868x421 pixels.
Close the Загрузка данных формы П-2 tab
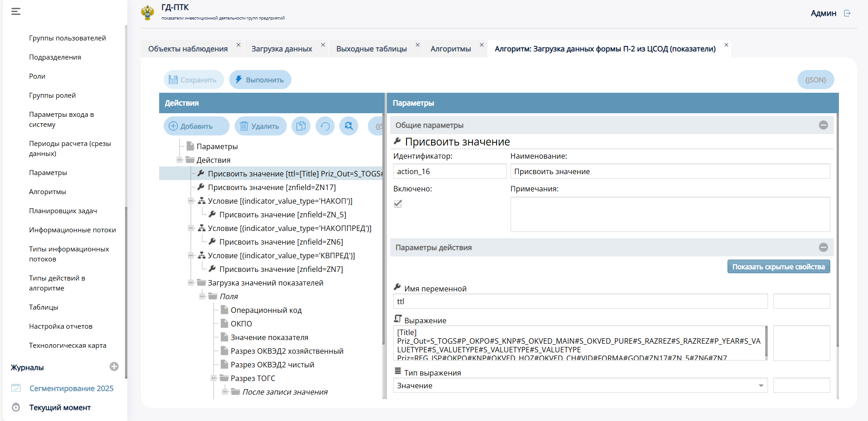click(x=726, y=45)
